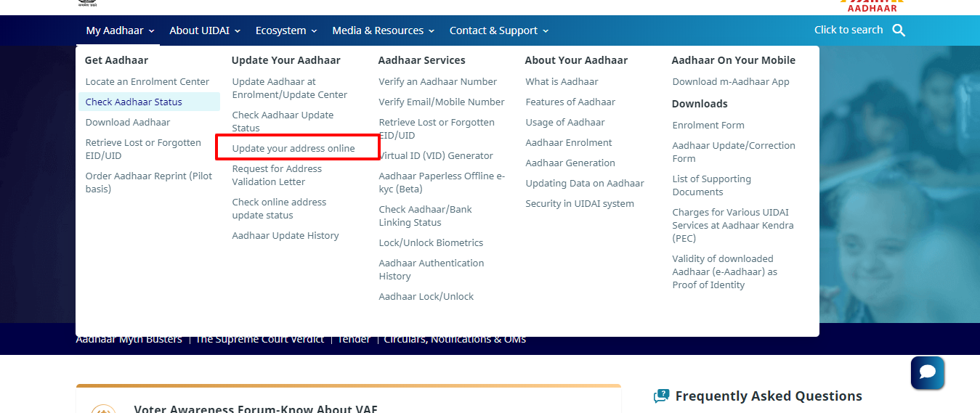Open Virtual ID (VID) Generator

tap(436, 156)
